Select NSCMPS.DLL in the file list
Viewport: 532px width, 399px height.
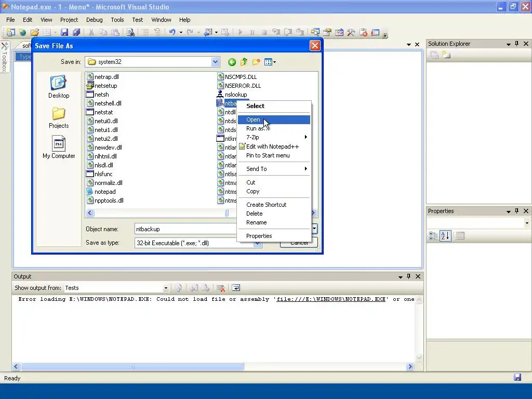[237, 77]
